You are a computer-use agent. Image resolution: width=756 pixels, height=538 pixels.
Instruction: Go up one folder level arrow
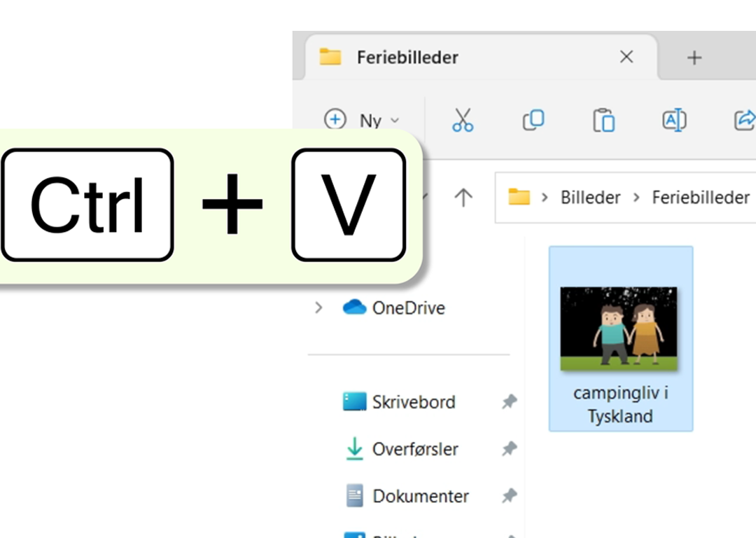coord(463,198)
